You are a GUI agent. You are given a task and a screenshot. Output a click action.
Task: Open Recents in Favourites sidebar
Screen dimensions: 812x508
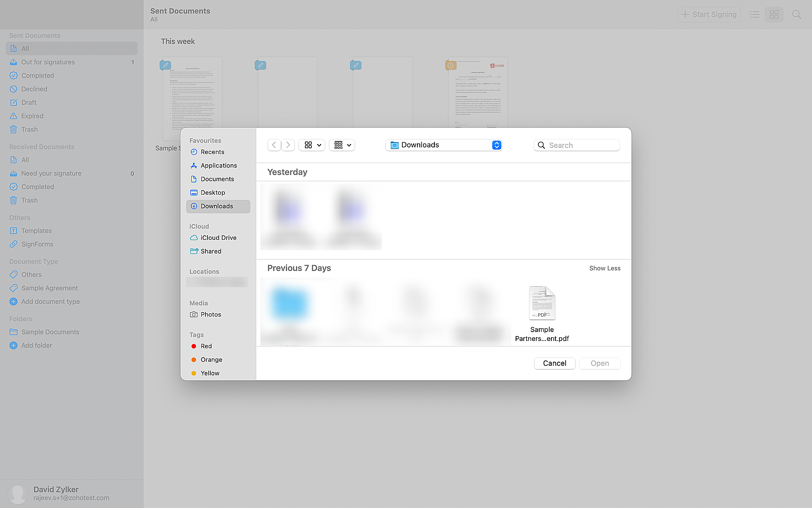[212, 152]
